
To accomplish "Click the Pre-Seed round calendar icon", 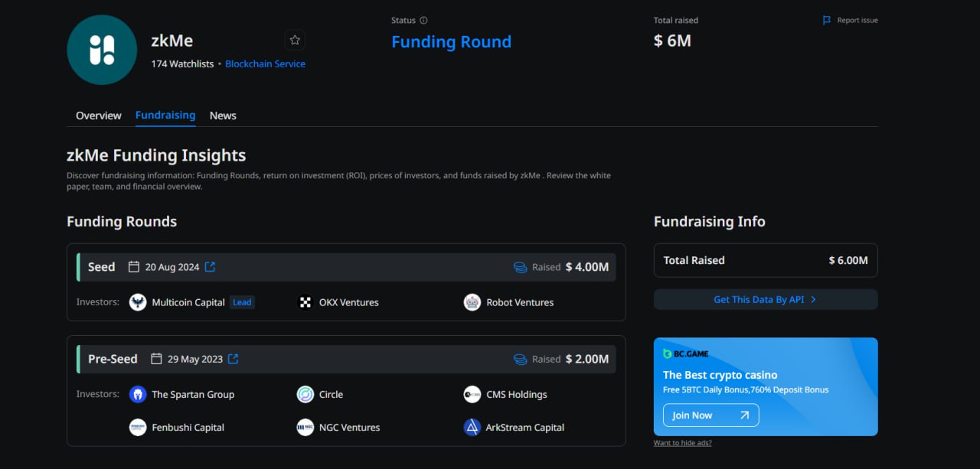I will [x=156, y=359].
